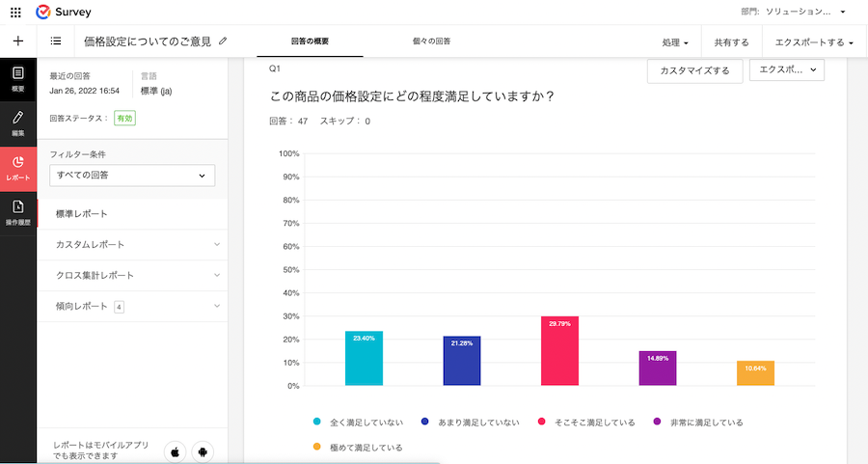Viewport: 868px width, 464px height.
Task: Click the pencil icon to rename survey title
Action: pyautogui.click(x=224, y=41)
